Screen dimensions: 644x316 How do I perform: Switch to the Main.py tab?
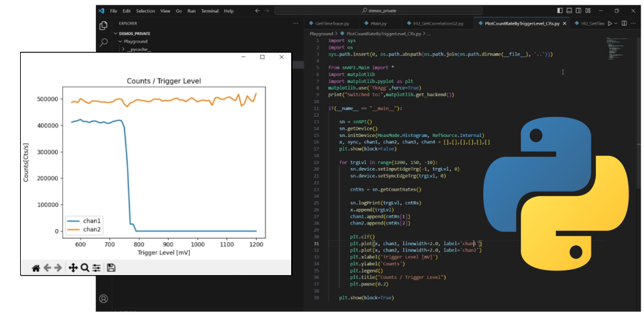pos(378,24)
